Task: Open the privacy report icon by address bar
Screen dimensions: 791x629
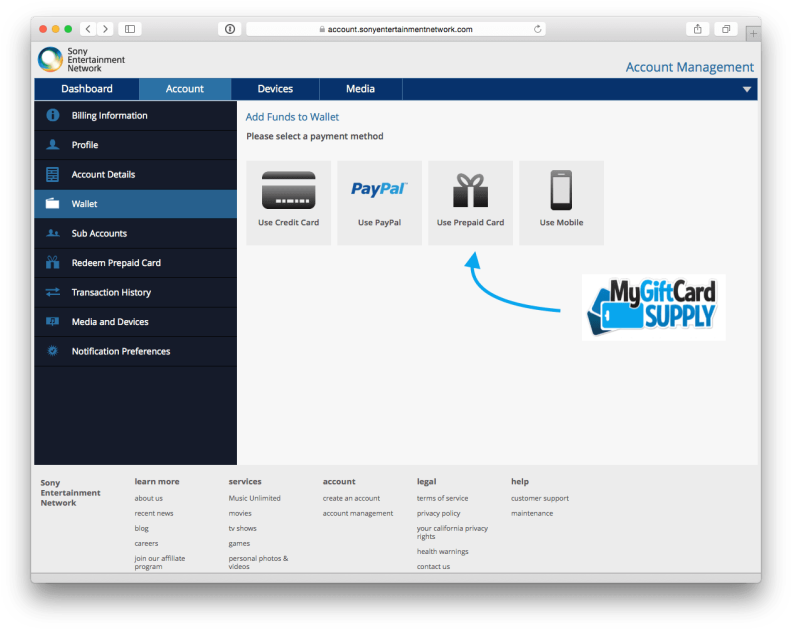Action: (230, 29)
